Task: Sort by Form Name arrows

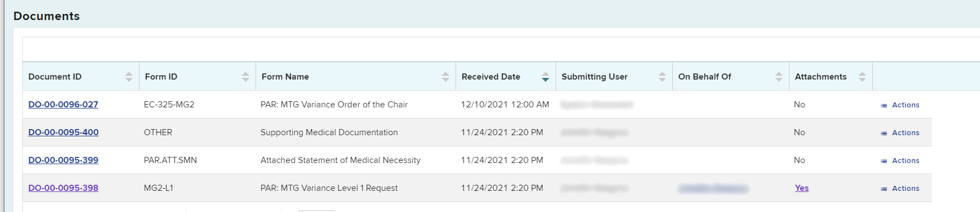Action: pos(446,77)
